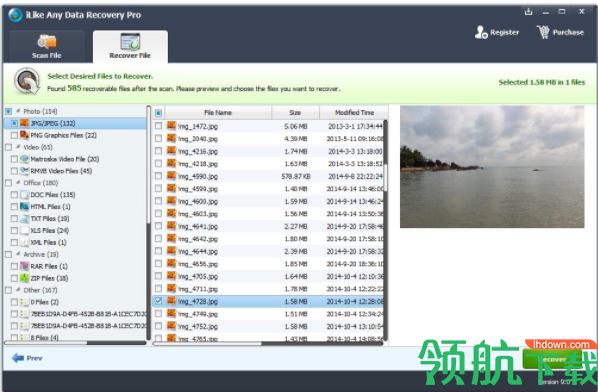Click the Register link text
The width and height of the screenshot is (598, 392).
[x=504, y=32]
